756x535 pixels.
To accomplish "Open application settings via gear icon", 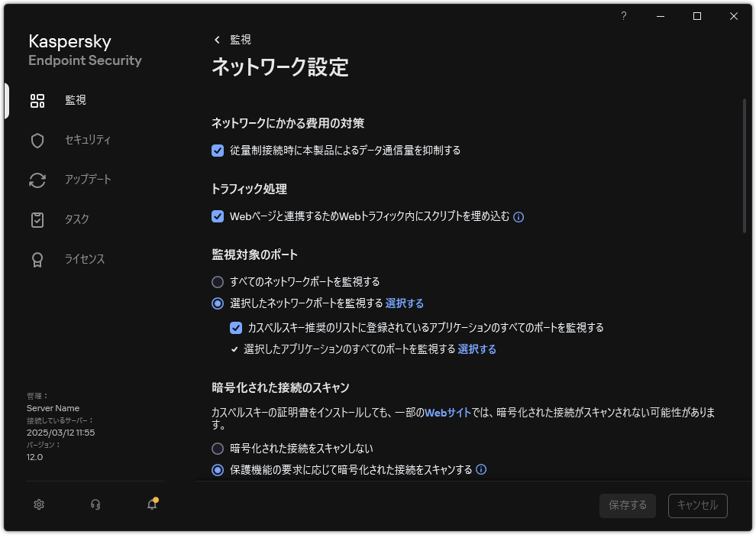I will click(38, 504).
